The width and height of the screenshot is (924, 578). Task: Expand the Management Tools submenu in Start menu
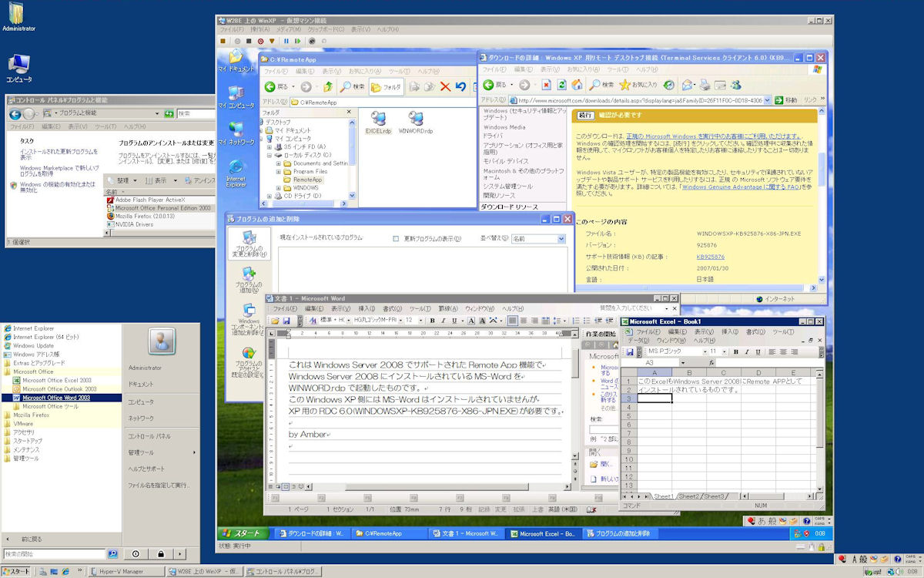(162, 452)
